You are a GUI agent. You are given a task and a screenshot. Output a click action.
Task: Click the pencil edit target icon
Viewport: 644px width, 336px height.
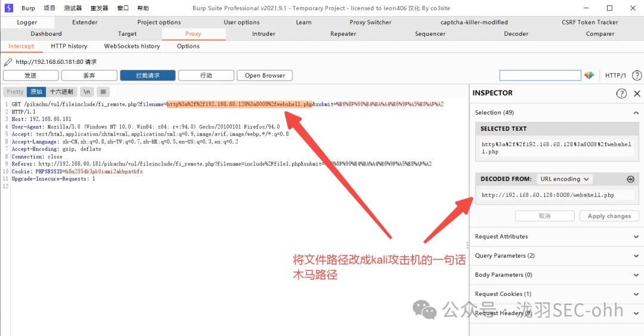[x=8, y=62]
